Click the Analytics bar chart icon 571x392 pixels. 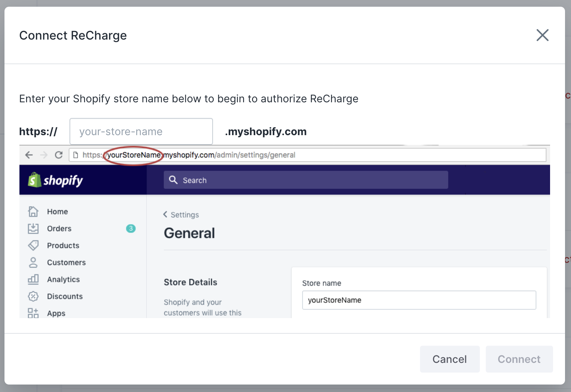33,279
